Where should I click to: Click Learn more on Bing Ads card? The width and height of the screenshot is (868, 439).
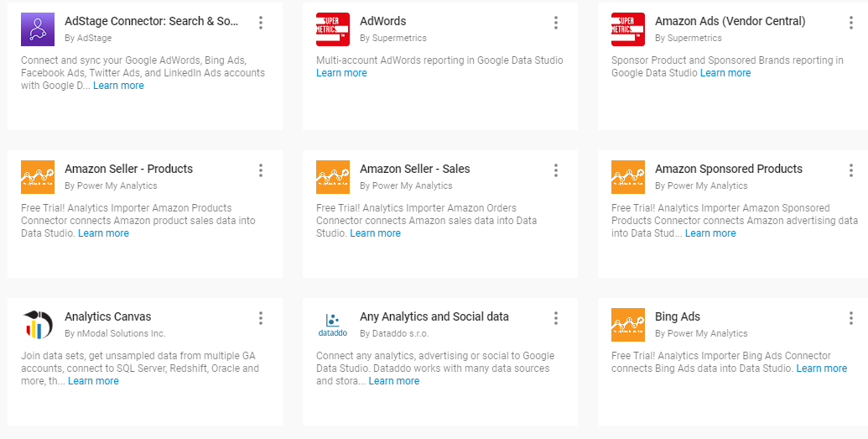click(821, 368)
